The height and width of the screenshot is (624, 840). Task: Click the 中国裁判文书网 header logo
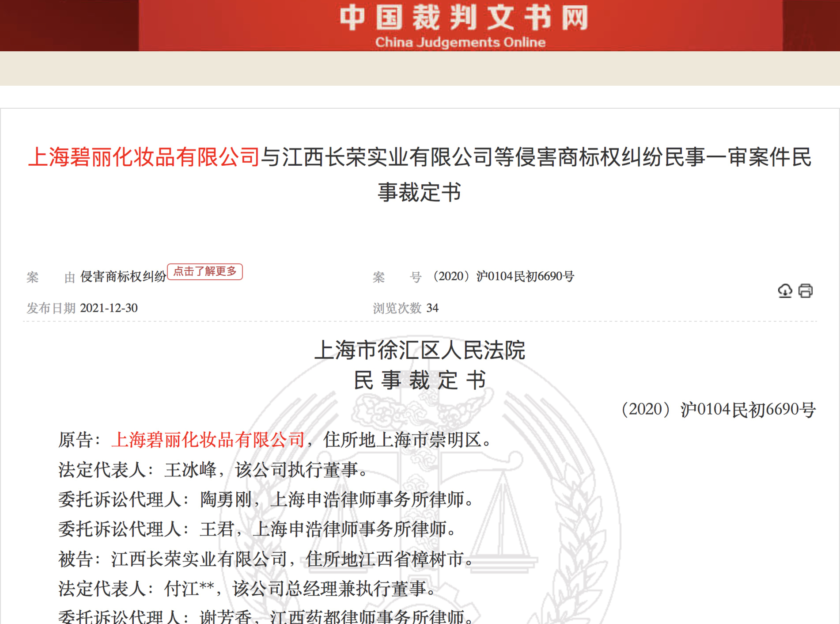coord(464,18)
